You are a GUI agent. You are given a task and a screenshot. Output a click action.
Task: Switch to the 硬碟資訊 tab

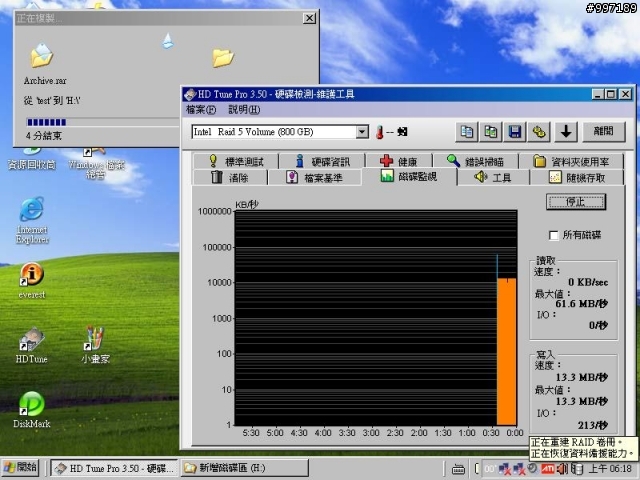[x=322, y=162]
